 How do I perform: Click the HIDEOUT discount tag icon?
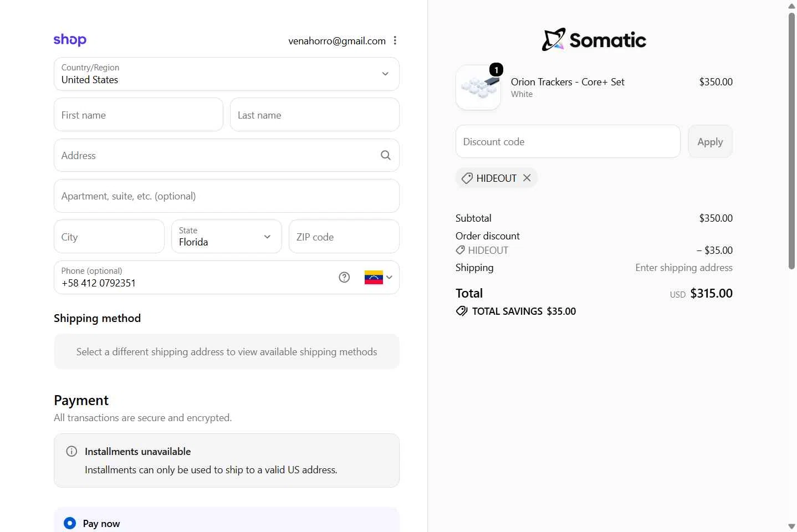(467, 178)
